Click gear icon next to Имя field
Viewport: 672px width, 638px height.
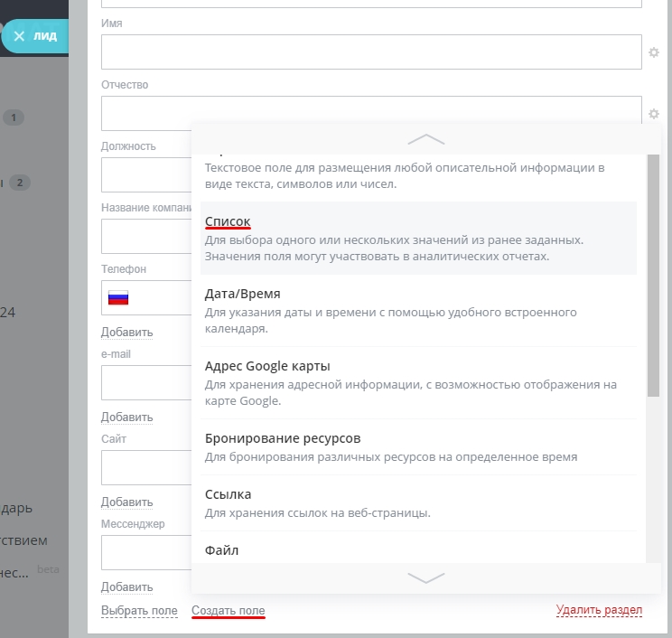pyautogui.click(x=653, y=52)
